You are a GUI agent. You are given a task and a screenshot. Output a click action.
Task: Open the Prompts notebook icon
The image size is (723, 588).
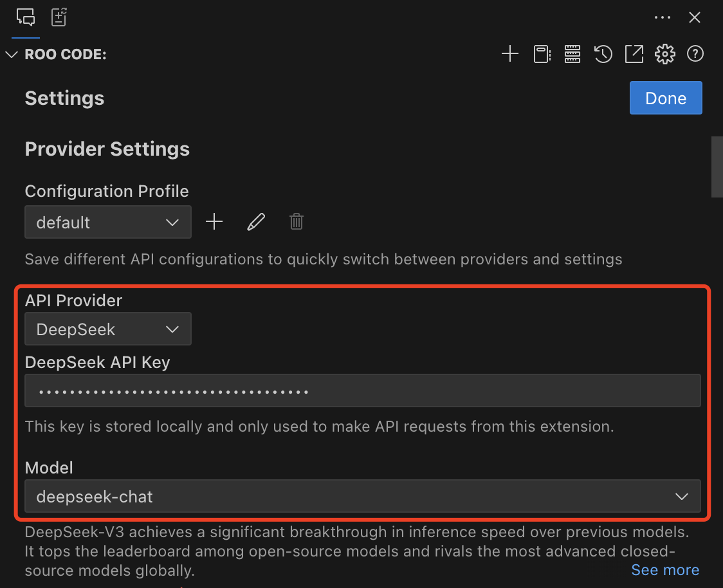tap(542, 54)
